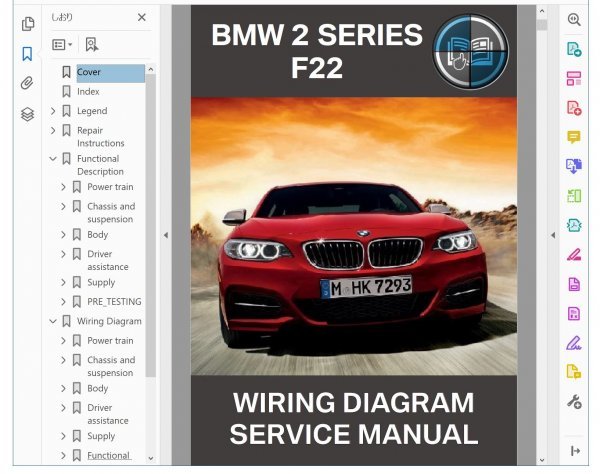Screen dimensions: 600x474
Task: Open the Wiring Diagram bookmark text
Action: pos(109,321)
